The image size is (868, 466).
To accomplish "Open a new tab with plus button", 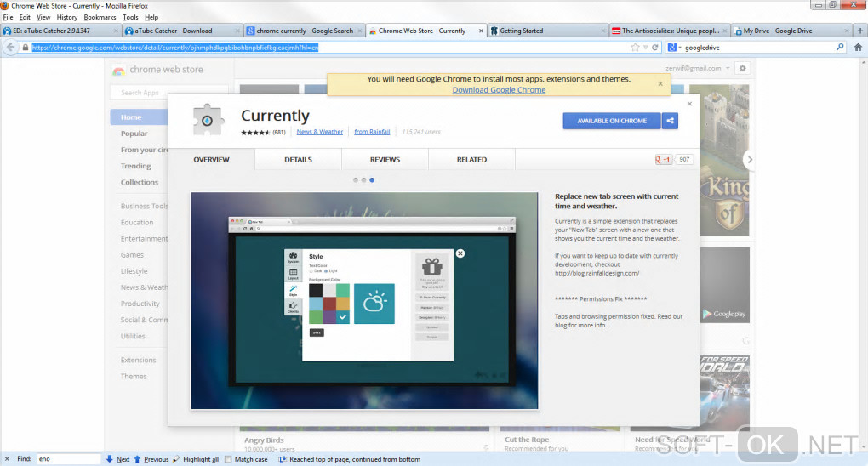I will pyautogui.click(x=859, y=31).
